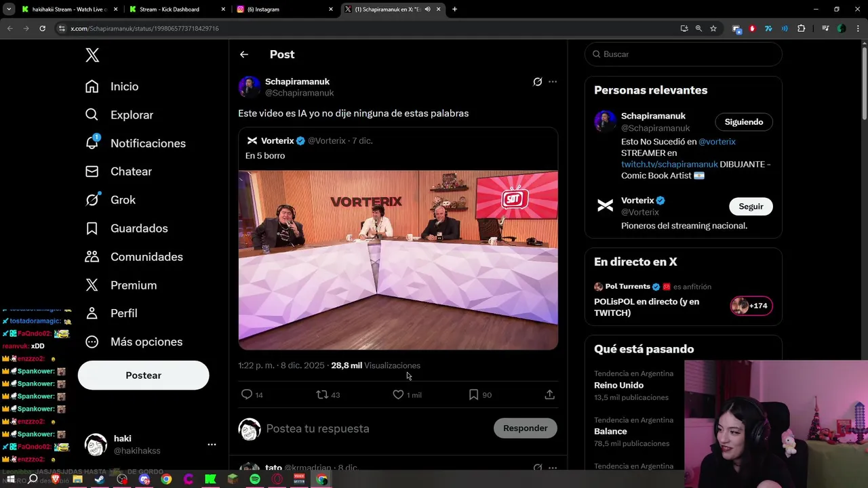Click the browser back arrow
Screen dimensions: 868x488
pyautogui.click(x=9, y=28)
